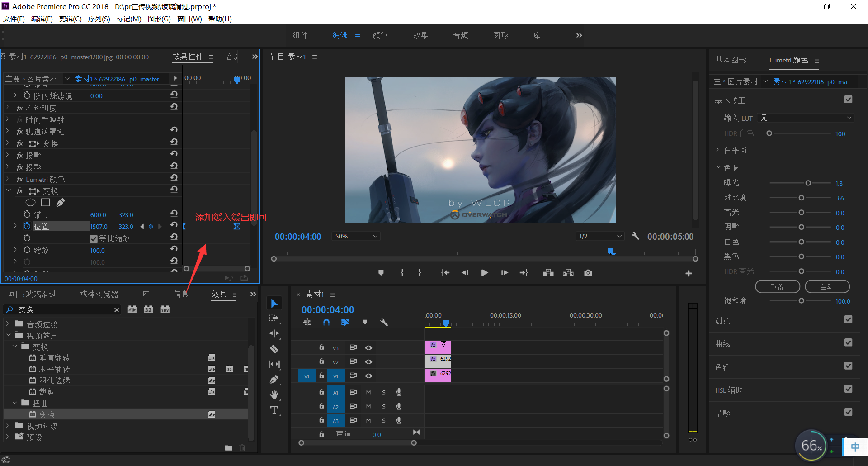Screen dimensions: 868x466
Task: Open playback resolution 1/2 dropdown
Action: [600, 236]
